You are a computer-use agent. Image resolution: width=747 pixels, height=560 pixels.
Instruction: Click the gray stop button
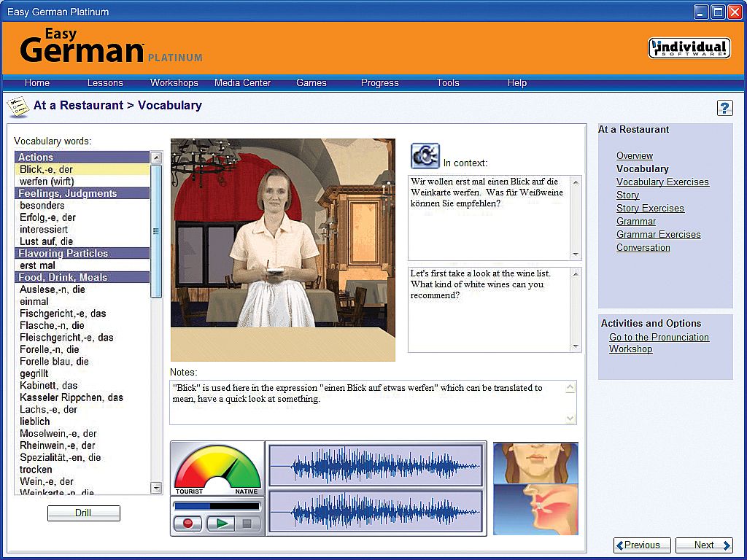click(x=247, y=524)
